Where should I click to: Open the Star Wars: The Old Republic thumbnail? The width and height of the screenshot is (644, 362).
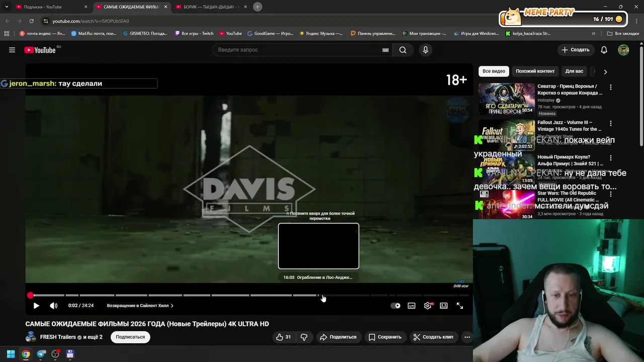pos(507,204)
